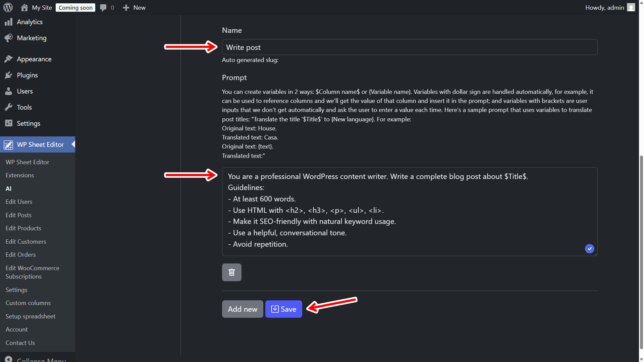
Task: Click the Add new button
Action: tap(243, 309)
